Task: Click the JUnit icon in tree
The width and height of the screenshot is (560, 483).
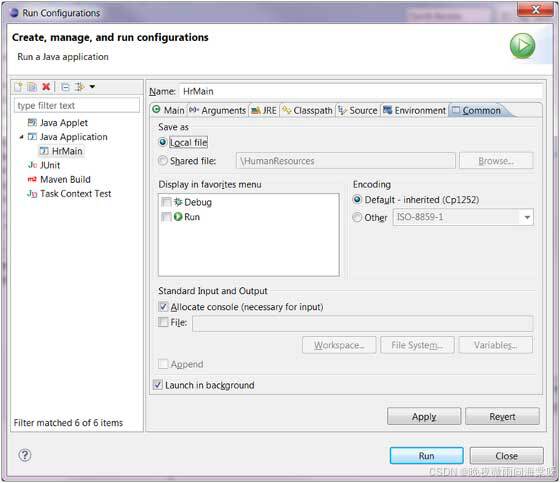Action: [x=32, y=165]
